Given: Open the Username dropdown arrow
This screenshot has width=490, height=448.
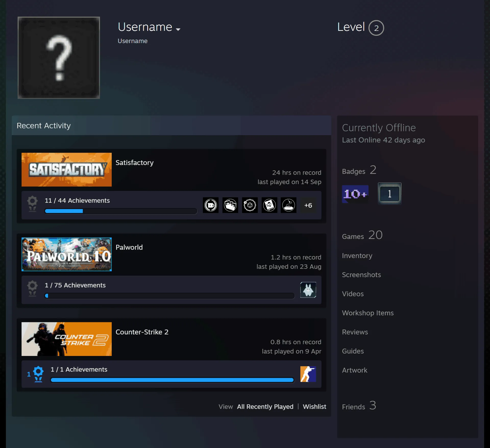Looking at the screenshot, I should [178, 29].
